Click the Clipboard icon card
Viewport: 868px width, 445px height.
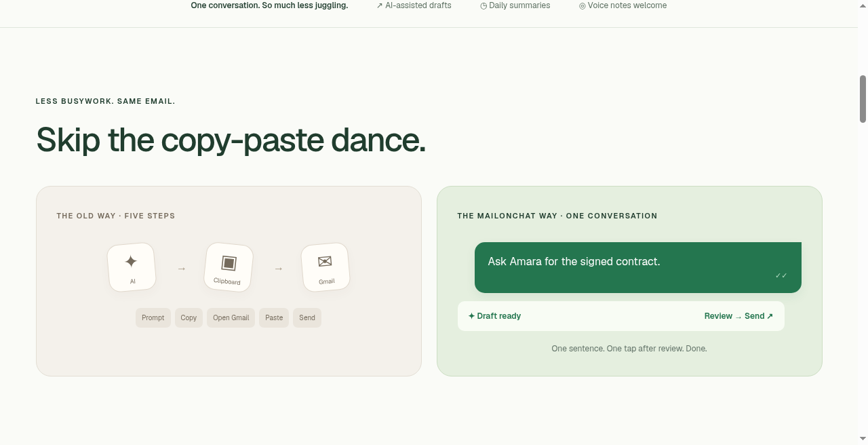click(x=229, y=267)
